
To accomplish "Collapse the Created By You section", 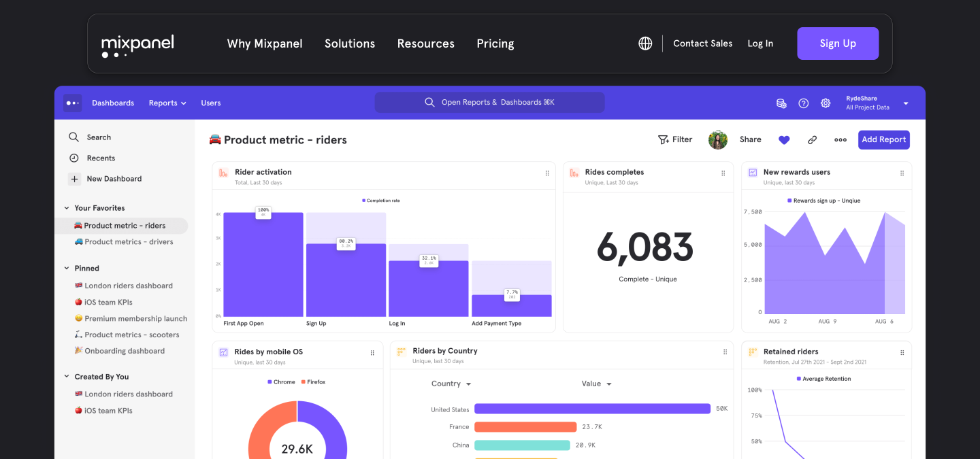I will click(x=67, y=377).
